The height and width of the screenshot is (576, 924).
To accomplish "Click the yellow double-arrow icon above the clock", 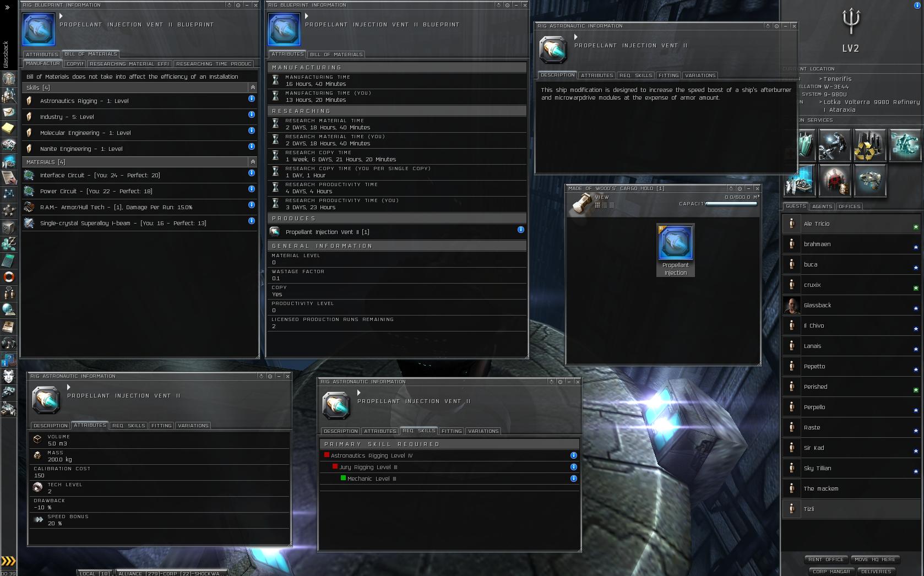I will tap(8, 562).
